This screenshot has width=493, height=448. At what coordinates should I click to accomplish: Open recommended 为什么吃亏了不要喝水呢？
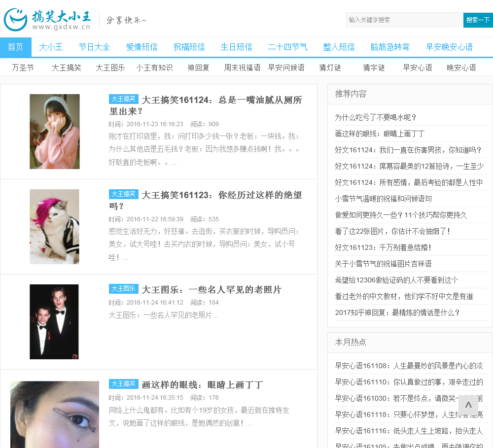376,118
